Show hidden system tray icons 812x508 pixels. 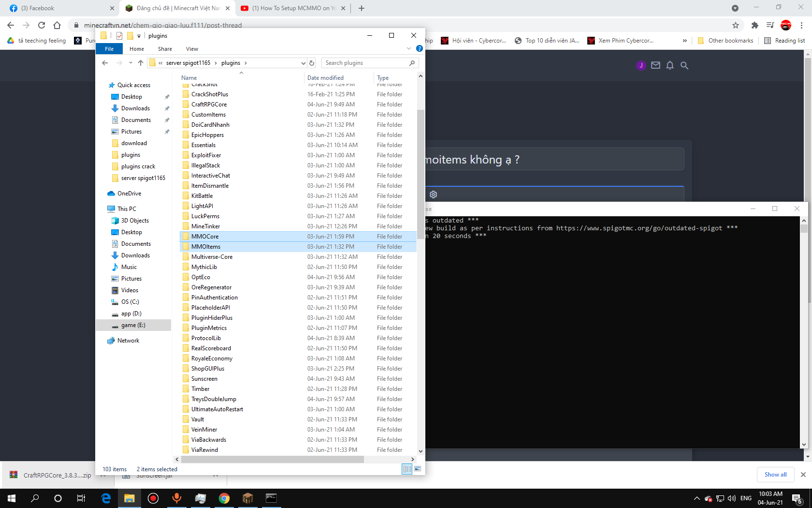point(696,498)
